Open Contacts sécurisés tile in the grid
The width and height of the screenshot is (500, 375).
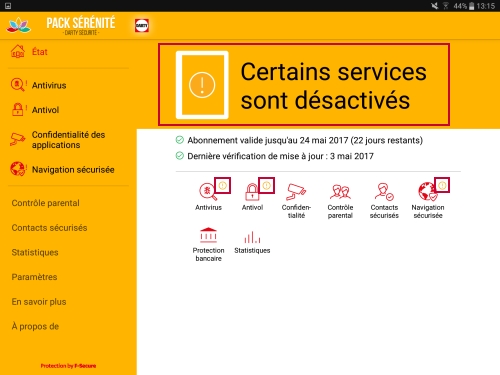pos(384,201)
